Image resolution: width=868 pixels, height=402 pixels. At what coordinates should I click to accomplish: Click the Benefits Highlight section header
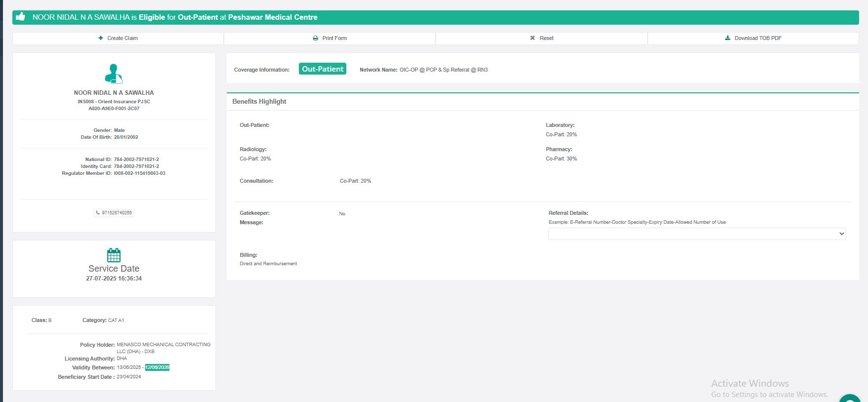(x=259, y=101)
